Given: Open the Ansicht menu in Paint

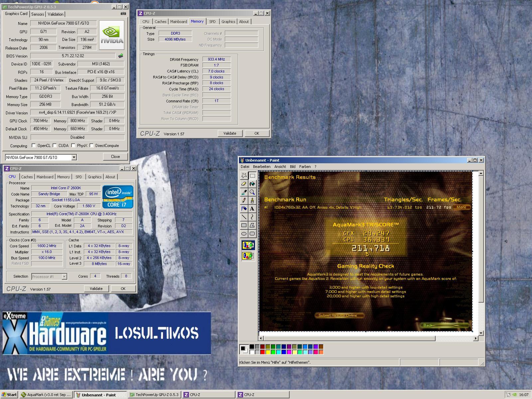Looking at the screenshot, I should 280,167.
